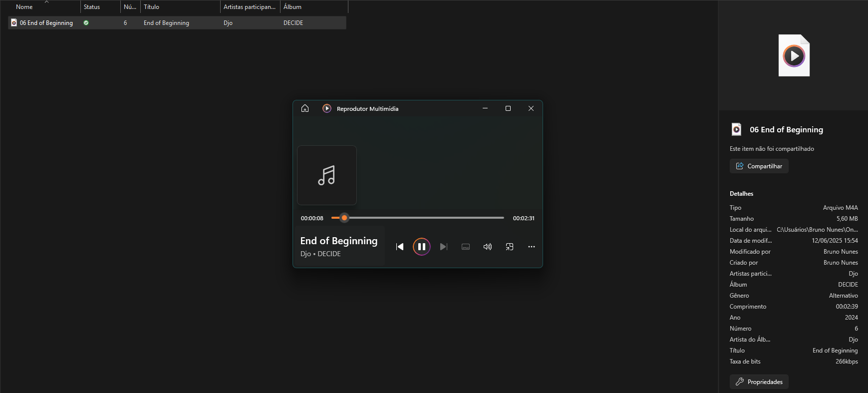Click the track number 6 cell in file row
Viewport: 868px width, 393px height.
125,23
